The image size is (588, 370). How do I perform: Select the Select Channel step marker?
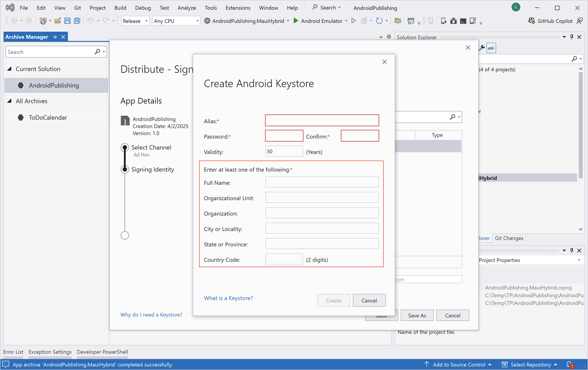(125, 147)
